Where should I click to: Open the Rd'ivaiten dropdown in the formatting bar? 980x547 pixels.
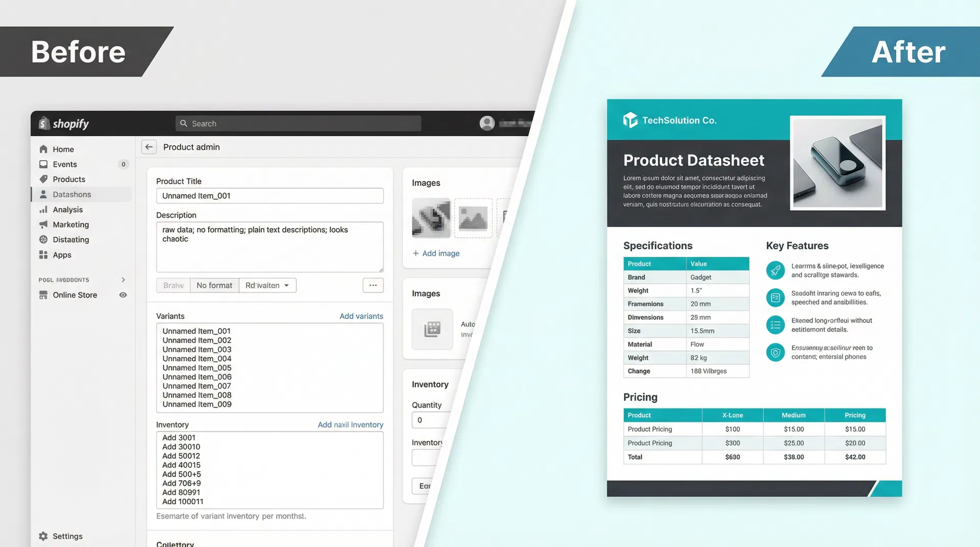[267, 285]
